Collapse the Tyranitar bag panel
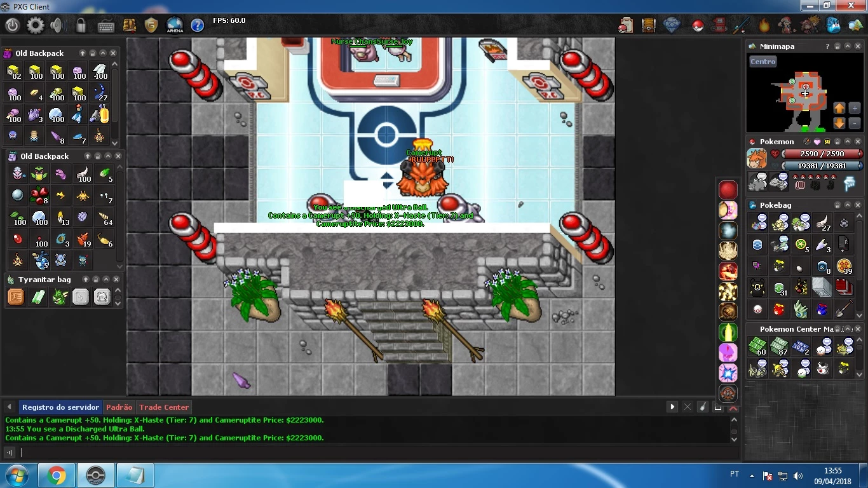Viewport: 868px width, 488px height. 106,280
